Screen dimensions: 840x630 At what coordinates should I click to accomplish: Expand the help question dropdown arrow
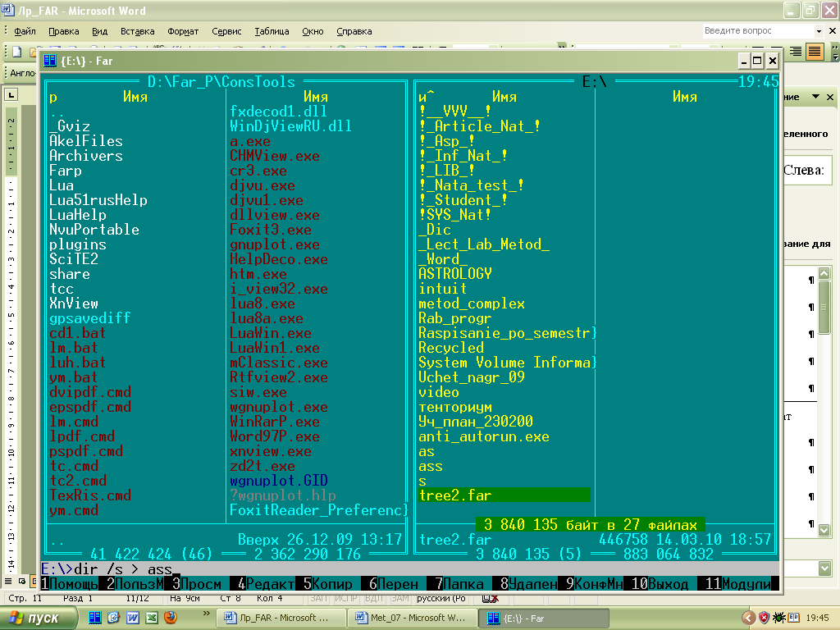tap(819, 31)
